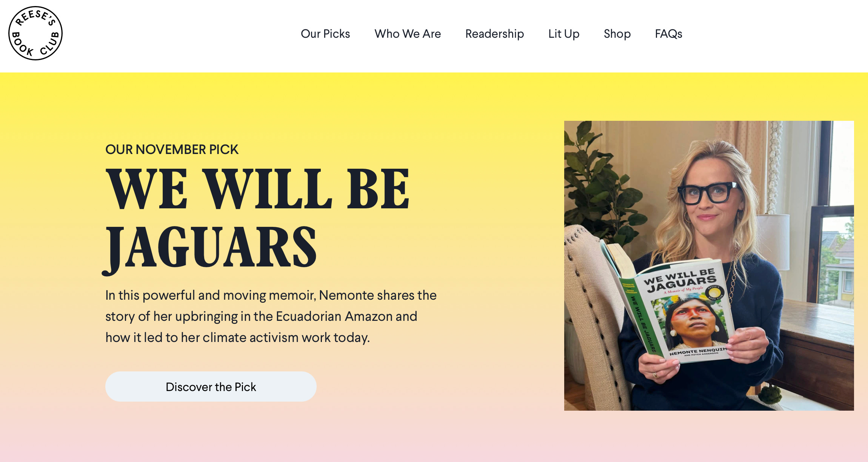Image resolution: width=868 pixels, height=462 pixels.
Task: Click the Discover the Pick button
Action: pos(211,387)
